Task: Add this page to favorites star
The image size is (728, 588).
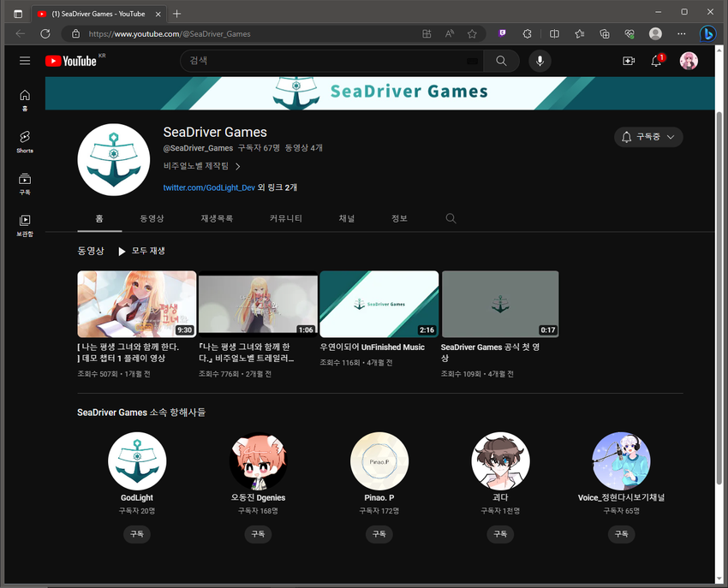Action: tap(472, 34)
